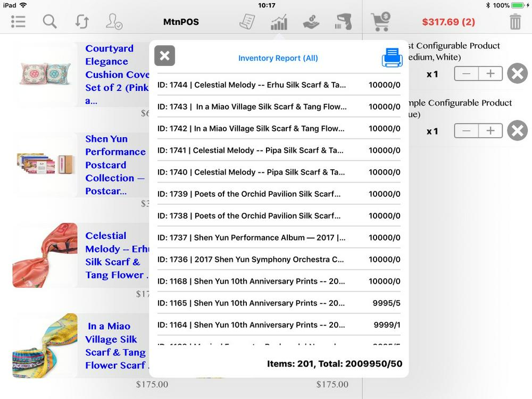Viewport: 532px width, 399px height.
Task: Activate the barcode scanner icon
Action: (x=343, y=22)
